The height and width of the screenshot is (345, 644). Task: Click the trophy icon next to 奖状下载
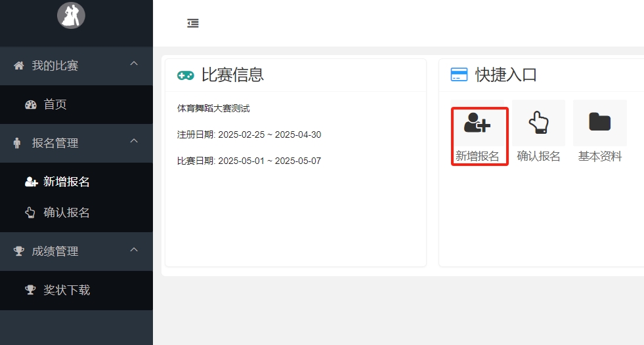coord(31,290)
